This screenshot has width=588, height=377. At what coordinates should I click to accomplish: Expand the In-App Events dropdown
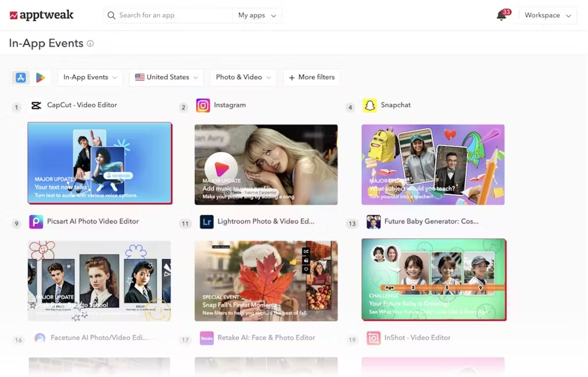[x=90, y=77]
